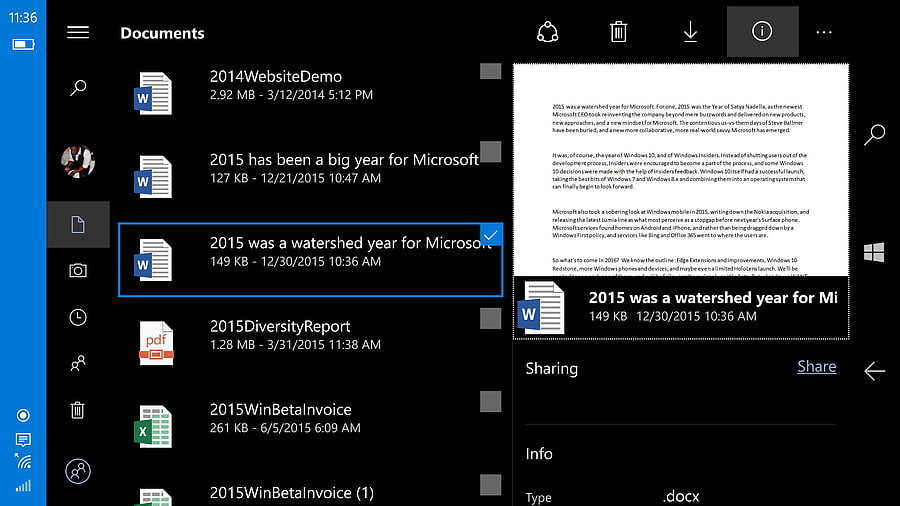Click the share icon in top toolbar

pyautogui.click(x=547, y=32)
